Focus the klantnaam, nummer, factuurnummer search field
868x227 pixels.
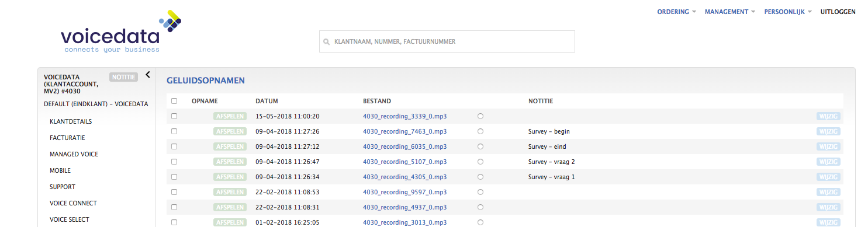coord(447,41)
